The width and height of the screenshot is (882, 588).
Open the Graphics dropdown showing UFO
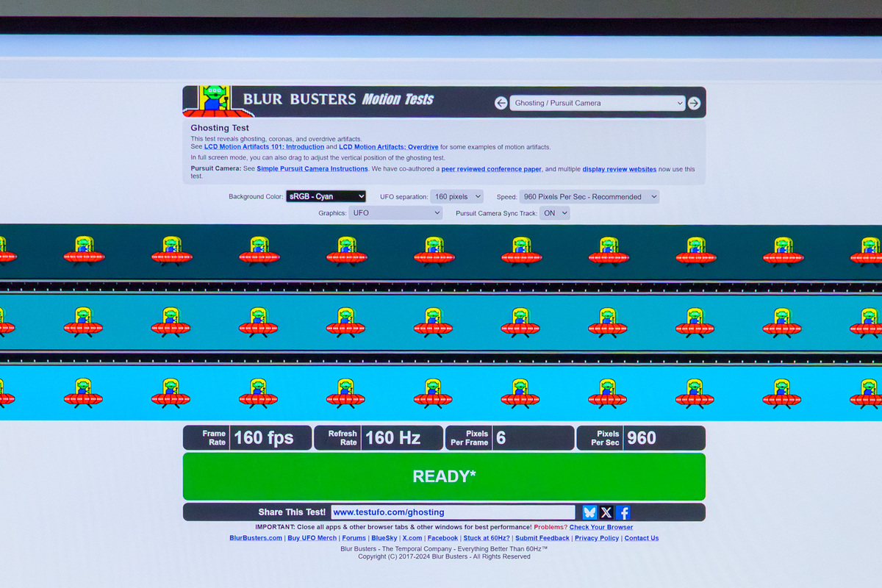click(395, 213)
